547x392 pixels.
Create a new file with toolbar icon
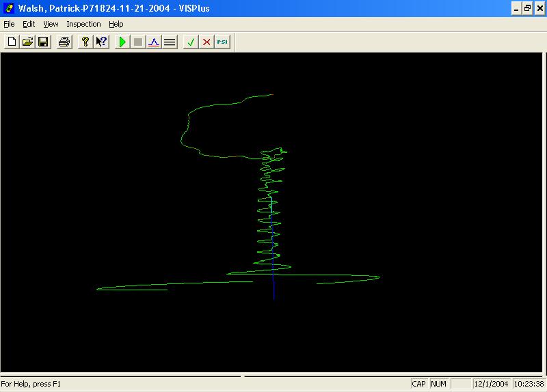point(12,42)
